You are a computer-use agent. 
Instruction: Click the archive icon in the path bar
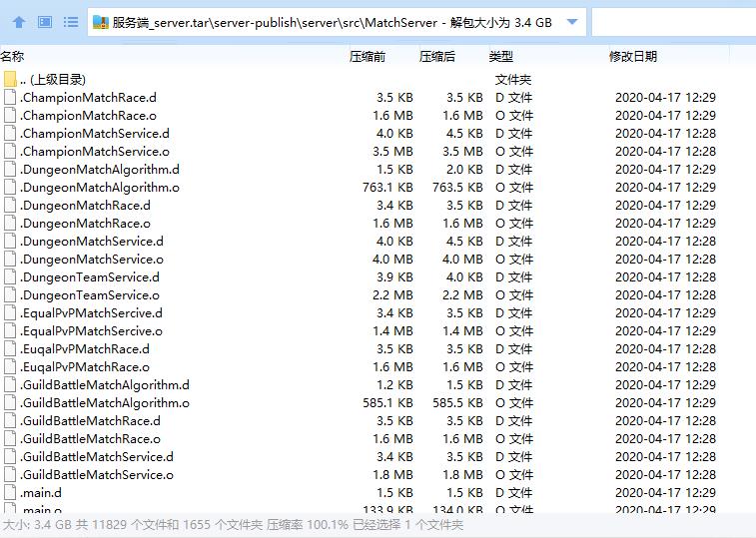coord(100,21)
